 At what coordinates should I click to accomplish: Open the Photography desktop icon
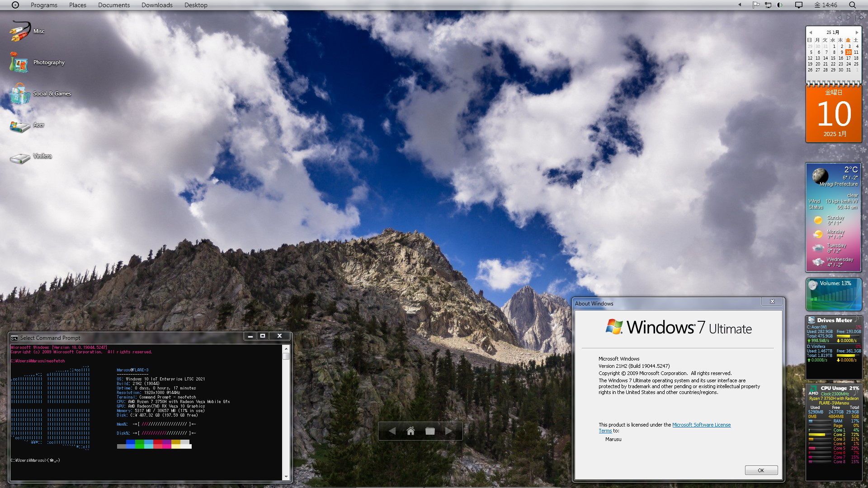[37, 62]
